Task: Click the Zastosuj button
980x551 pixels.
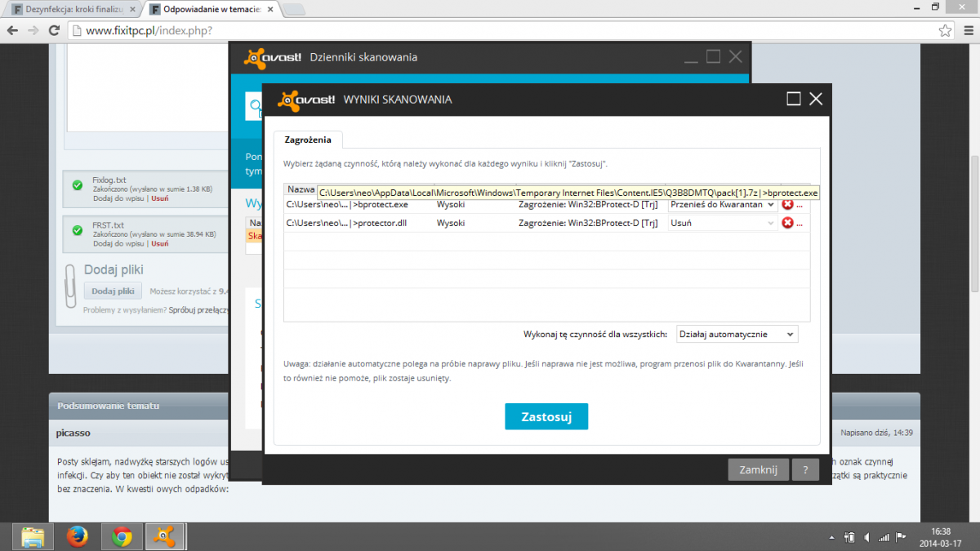Action: 546,416
